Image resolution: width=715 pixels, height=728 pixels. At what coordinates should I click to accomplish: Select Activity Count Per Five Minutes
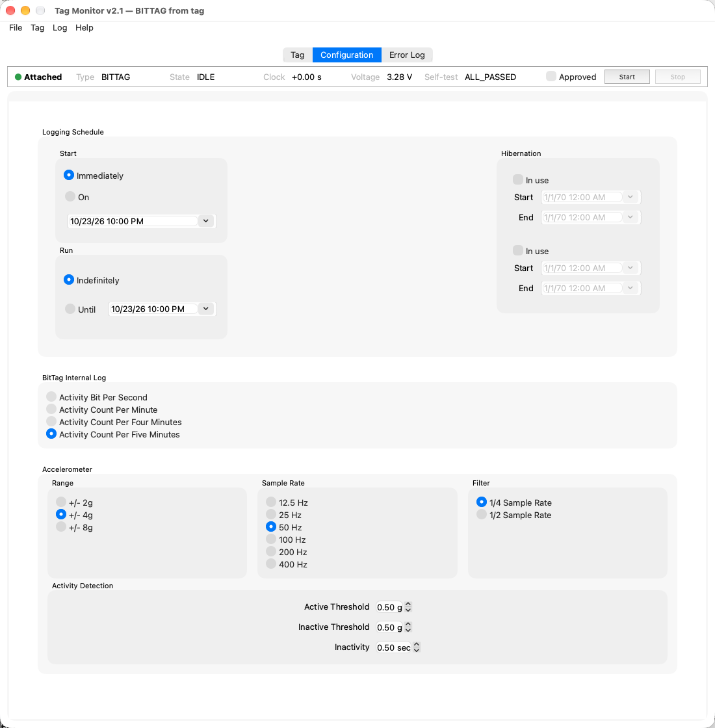51,434
